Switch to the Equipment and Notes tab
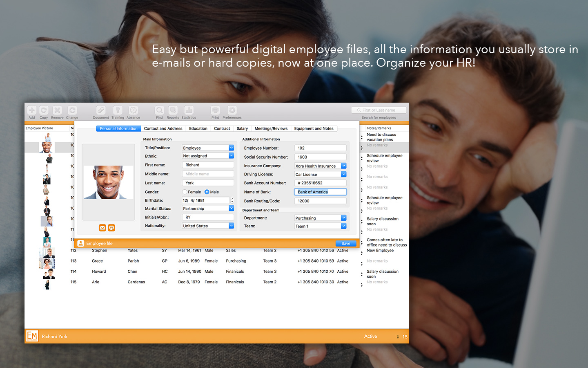 pos(314,128)
